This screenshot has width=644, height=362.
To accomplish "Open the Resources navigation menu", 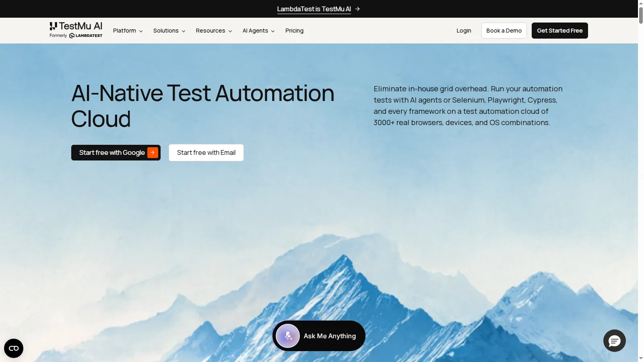I will [x=214, y=31].
